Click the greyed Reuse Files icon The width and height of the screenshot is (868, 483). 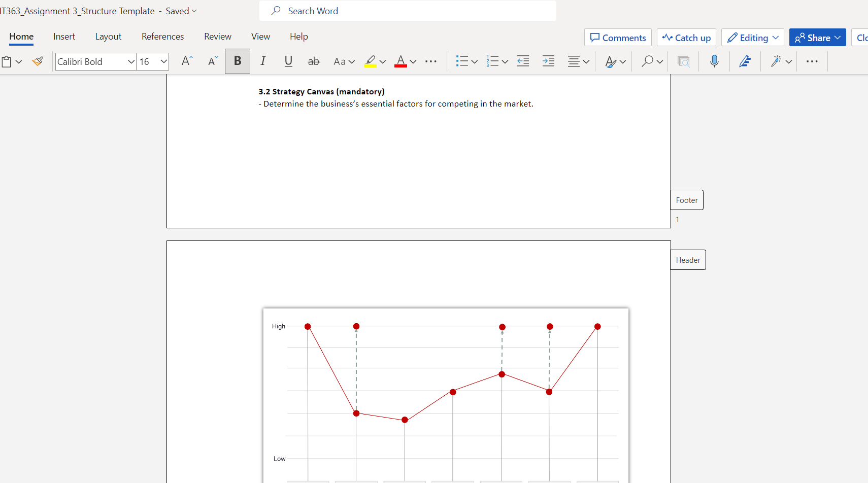click(684, 61)
